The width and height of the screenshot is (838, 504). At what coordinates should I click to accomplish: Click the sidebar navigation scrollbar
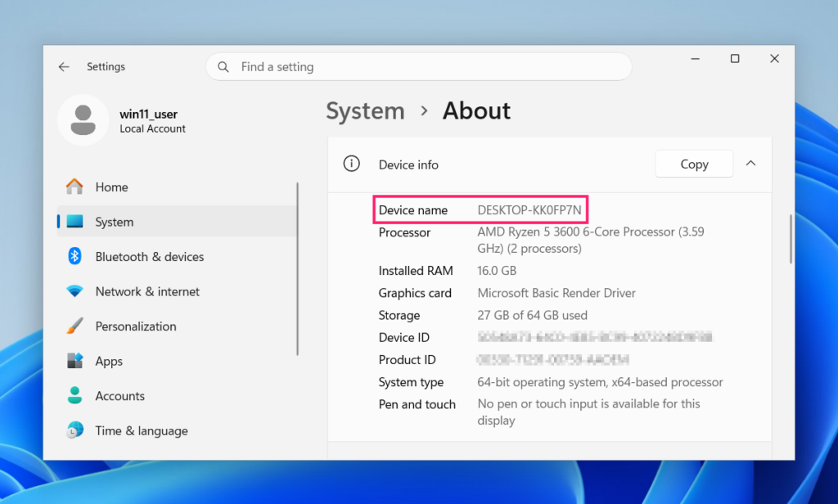point(297,269)
